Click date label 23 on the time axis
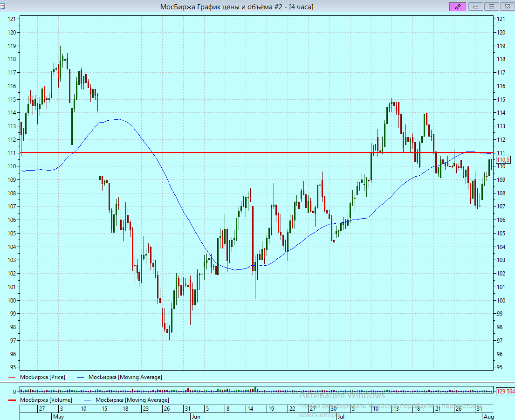The width and height of the screenshot is (515, 420). 146,409
